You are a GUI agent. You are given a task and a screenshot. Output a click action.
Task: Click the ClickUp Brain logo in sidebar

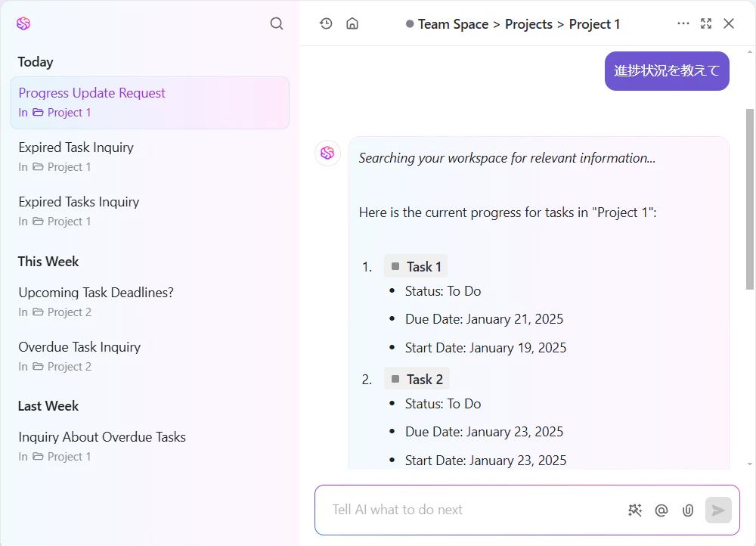coord(23,23)
